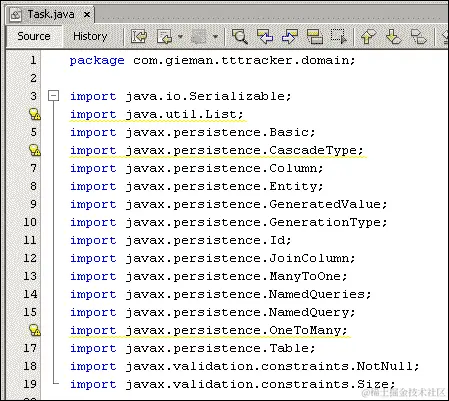Toggle Rectangular Selection mode
449x401 pixels.
[339, 36]
